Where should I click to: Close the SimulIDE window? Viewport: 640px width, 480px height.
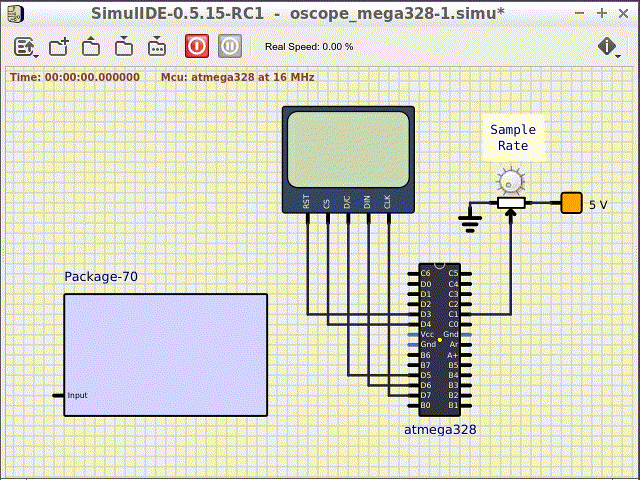(623, 13)
